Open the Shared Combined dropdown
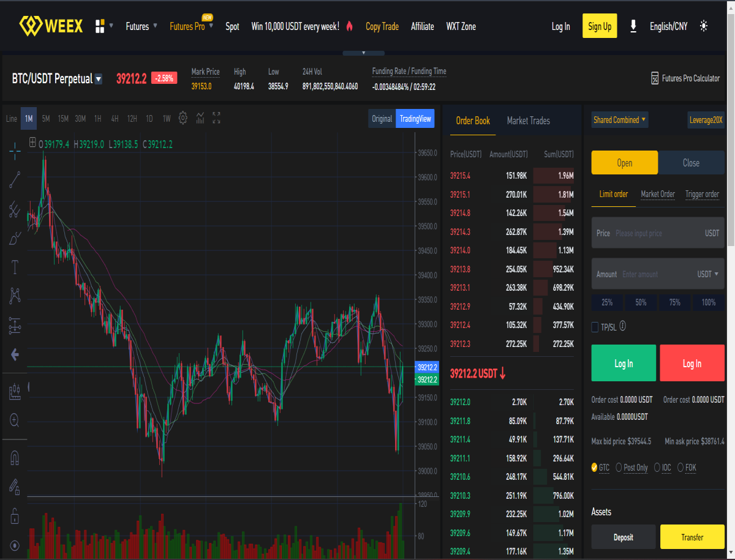 pos(619,120)
